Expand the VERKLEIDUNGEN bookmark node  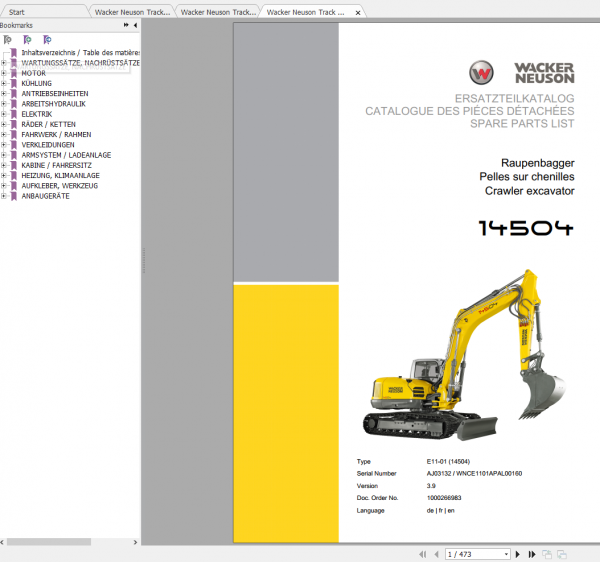click(4, 145)
